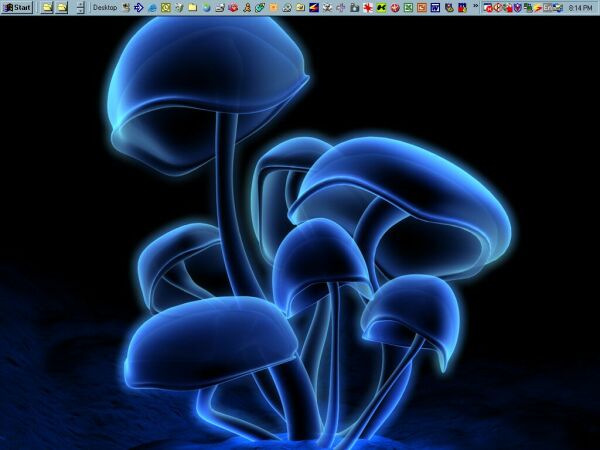Click the Desktop toolbar label

pos(105,7)
